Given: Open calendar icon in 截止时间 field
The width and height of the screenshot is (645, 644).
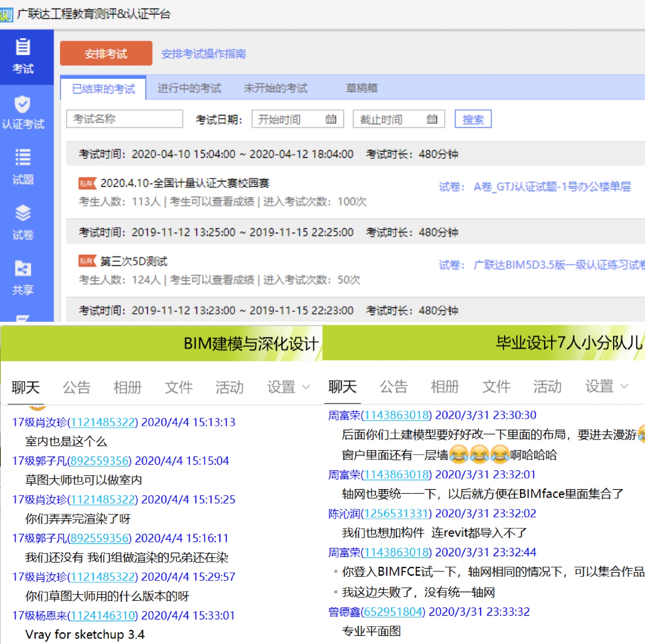Looking at the screenshot, I should coord(432,119).
